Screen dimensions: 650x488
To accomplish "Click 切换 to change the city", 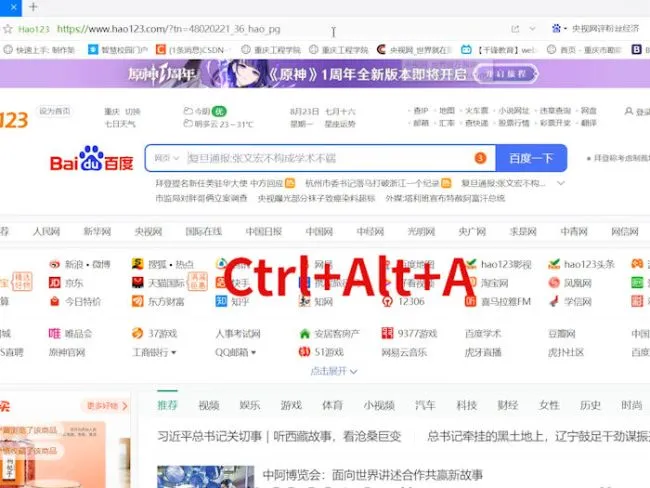I will [133, 112].
